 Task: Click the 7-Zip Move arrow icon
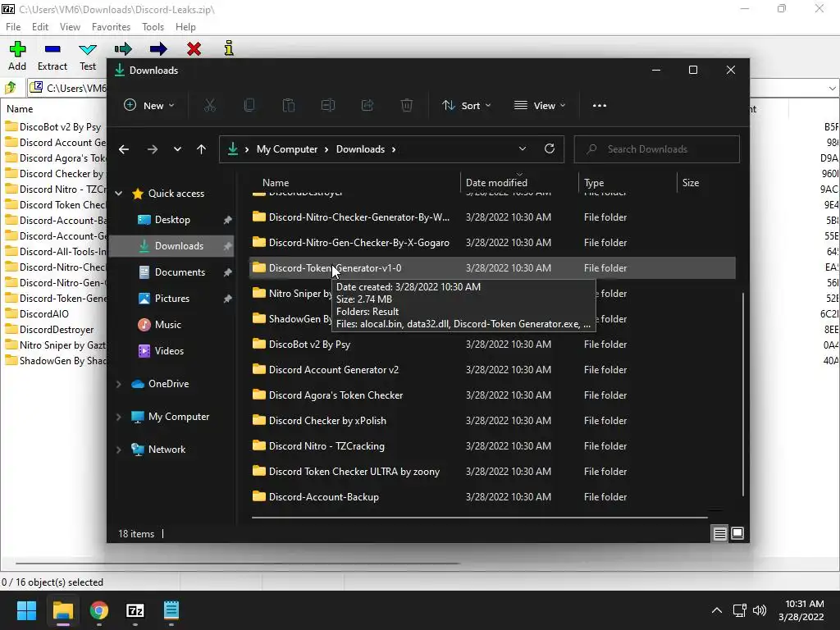click(158, 49)
